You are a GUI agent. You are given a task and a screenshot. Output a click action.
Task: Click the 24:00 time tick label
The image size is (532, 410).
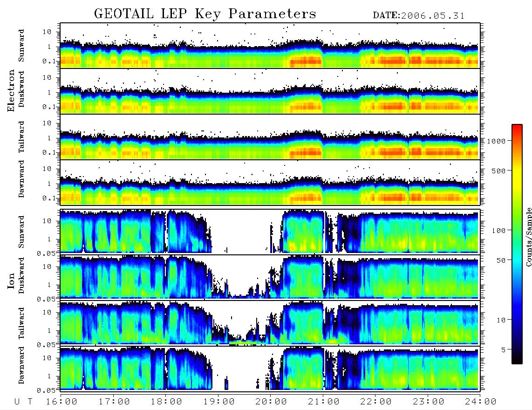point(481,402)
